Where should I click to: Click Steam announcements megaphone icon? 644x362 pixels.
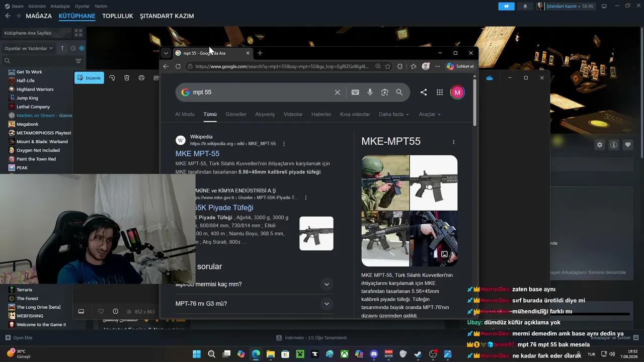pyautogui.click(x=506, y=6)
